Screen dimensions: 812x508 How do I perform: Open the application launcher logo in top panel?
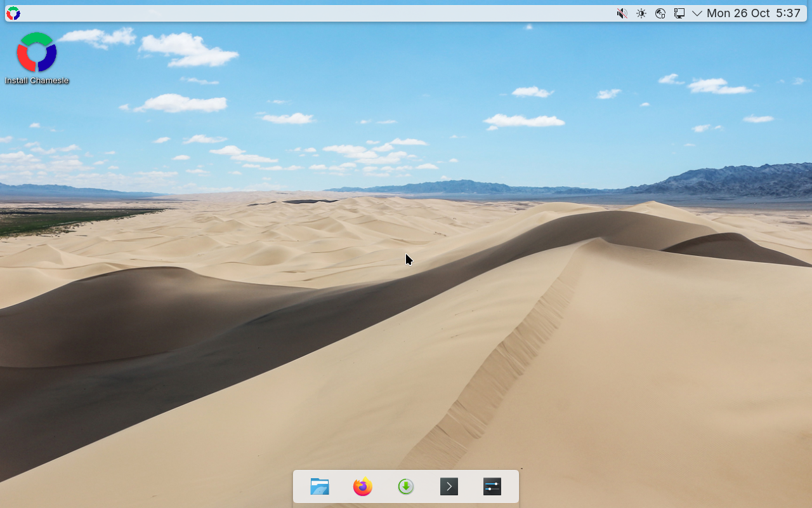(x=13, y=13)
